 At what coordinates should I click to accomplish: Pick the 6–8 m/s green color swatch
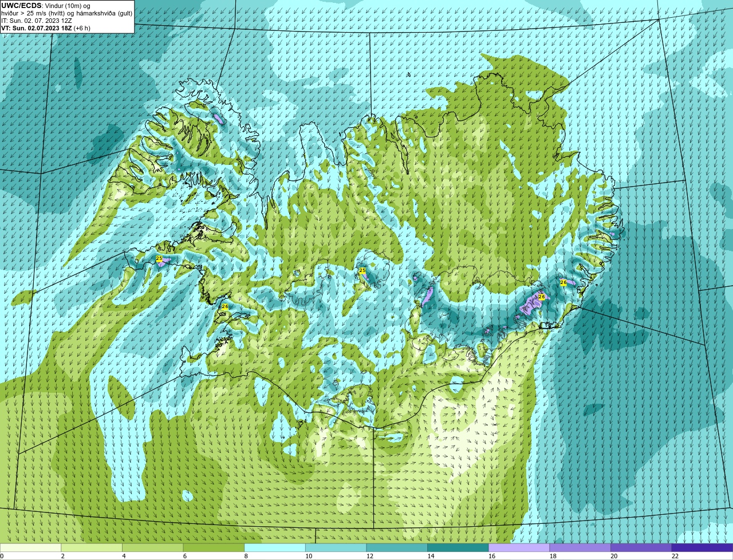(x=214, y=547)
